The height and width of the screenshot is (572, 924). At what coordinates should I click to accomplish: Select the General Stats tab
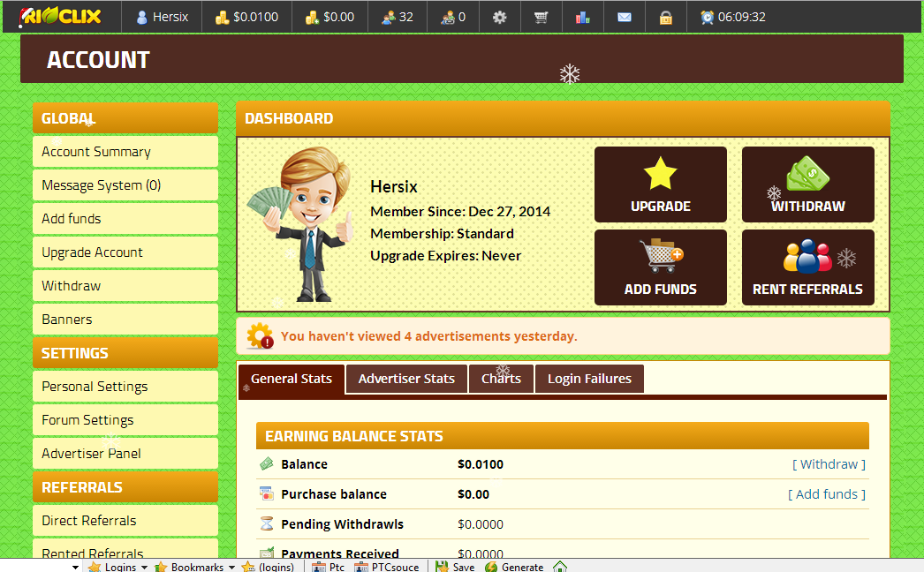click(292, 379)
